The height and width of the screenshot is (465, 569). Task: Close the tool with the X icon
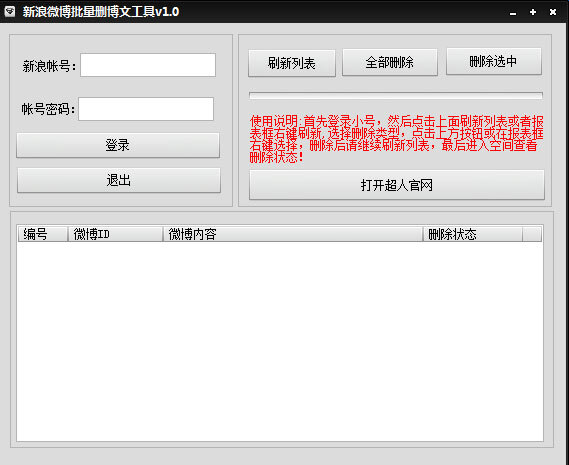point(553,12)
